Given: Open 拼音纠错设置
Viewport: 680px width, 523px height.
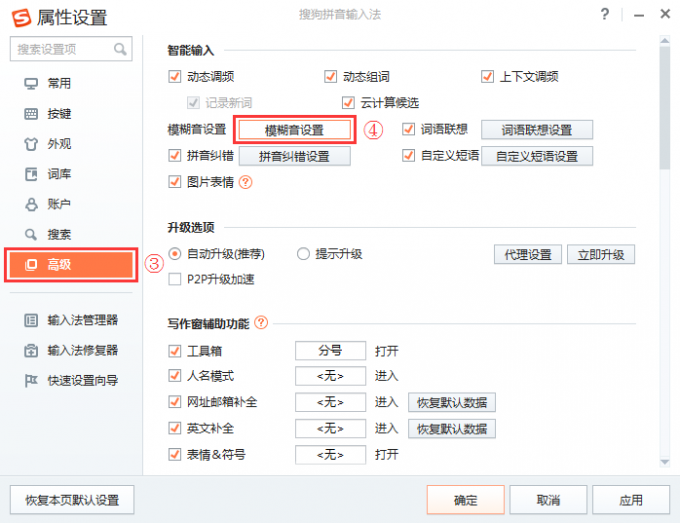Looking at the screenshot, I should coord(294,156).
